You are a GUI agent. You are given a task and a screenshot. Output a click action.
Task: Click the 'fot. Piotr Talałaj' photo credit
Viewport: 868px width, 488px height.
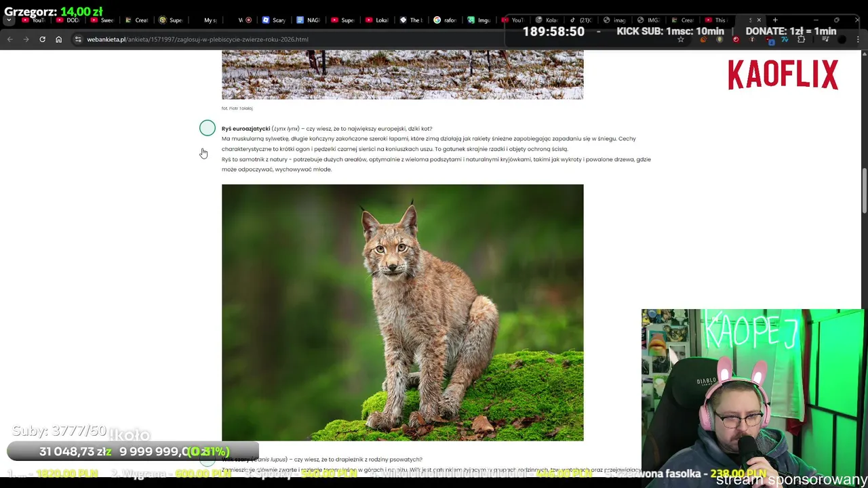coord(237,108)
